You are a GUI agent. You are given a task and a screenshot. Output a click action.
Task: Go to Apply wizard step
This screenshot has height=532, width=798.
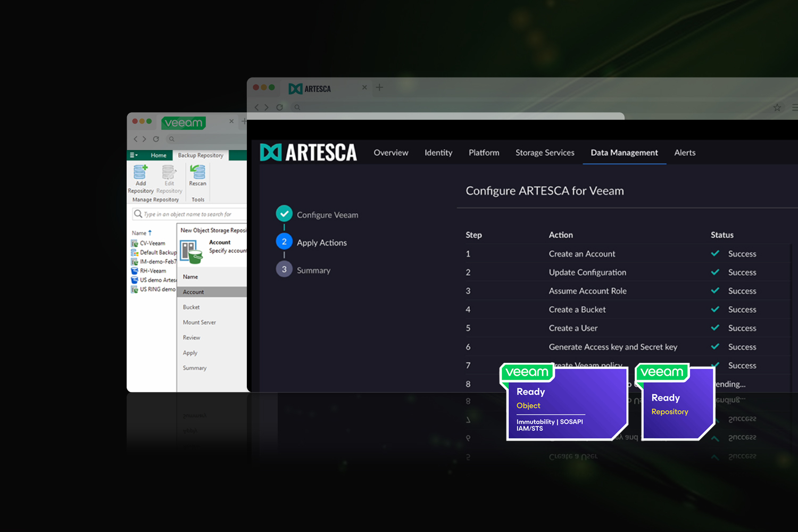coord(190,353)
